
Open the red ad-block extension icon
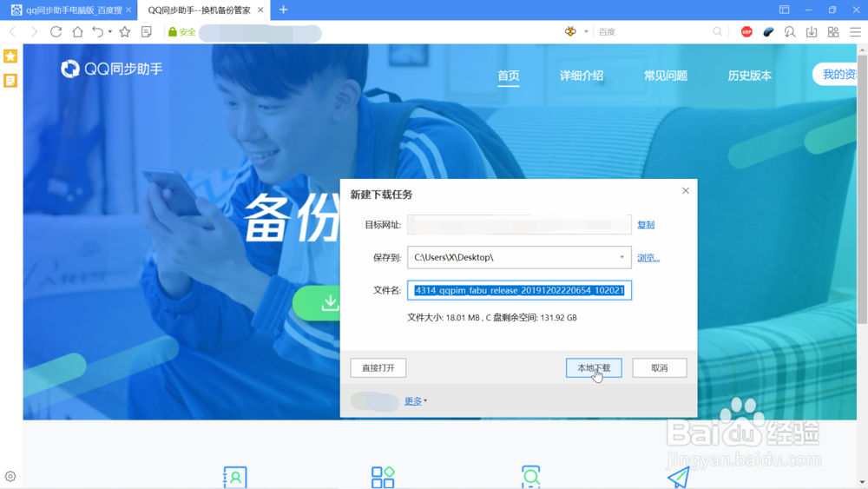pos(746,32)
